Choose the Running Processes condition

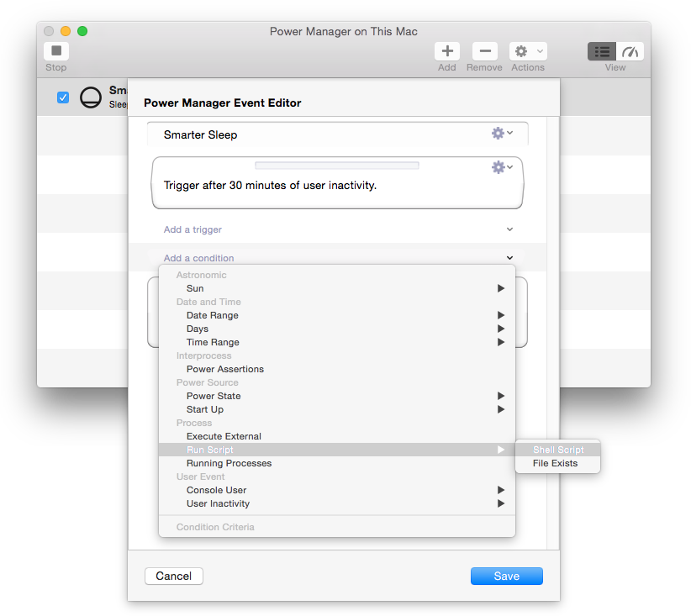pos(337,463)
